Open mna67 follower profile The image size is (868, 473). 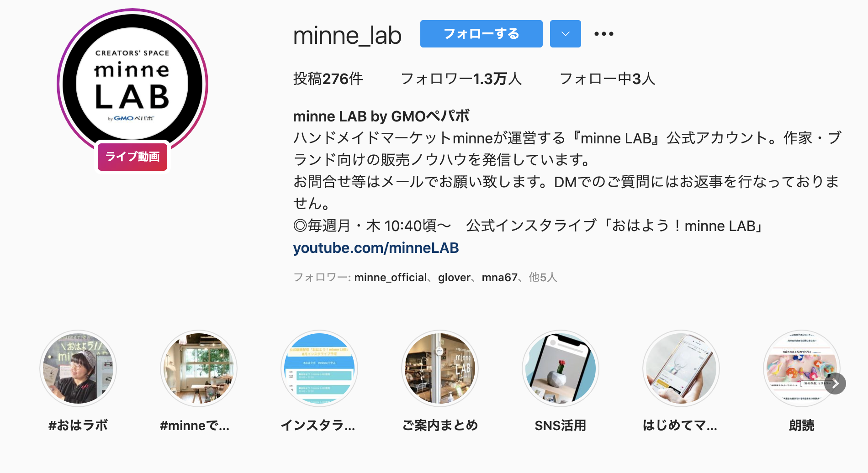499,278
